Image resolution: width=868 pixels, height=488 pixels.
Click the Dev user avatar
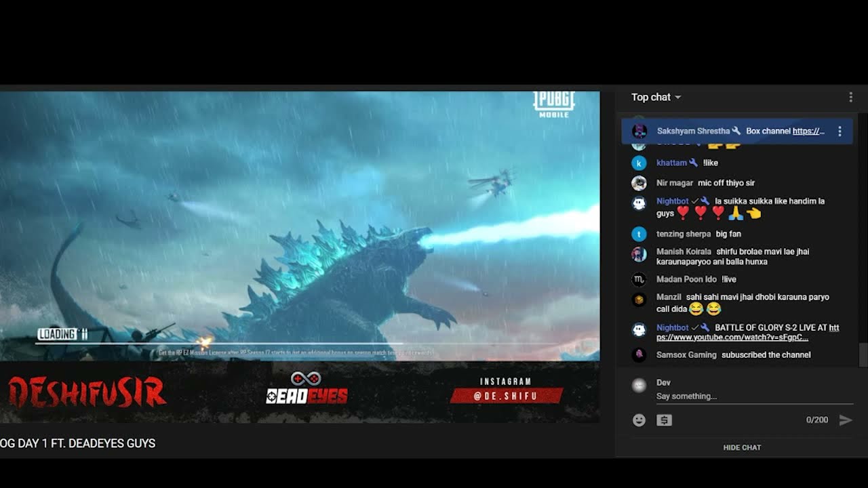pos(639,386)
